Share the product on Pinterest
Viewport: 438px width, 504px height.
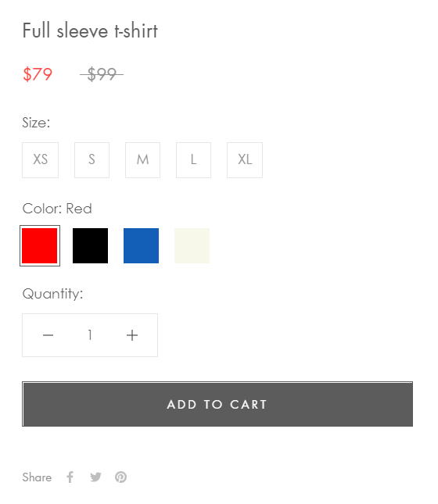(x=121, y=477)
